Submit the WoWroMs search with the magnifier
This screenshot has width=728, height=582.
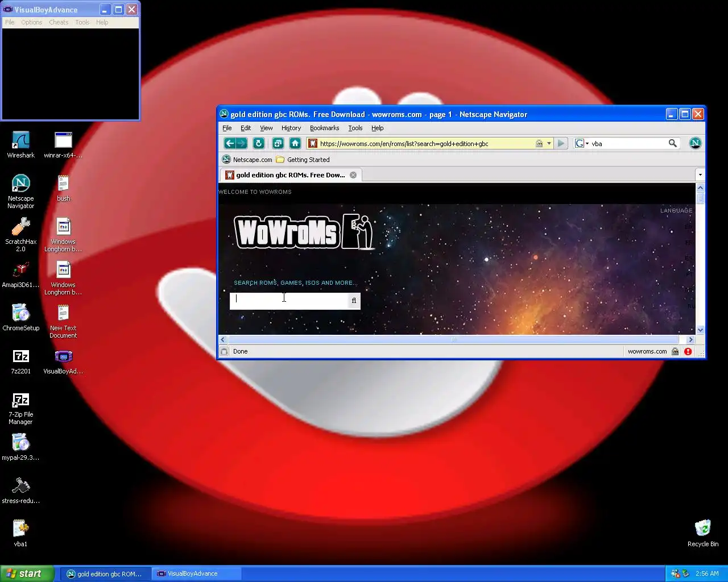coord(354,301)
